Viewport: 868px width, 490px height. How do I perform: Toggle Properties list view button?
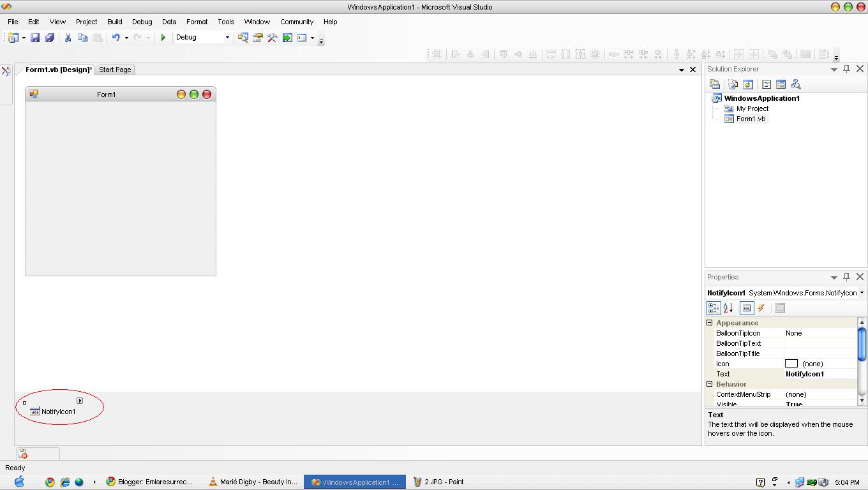click(x=747, y=308)
